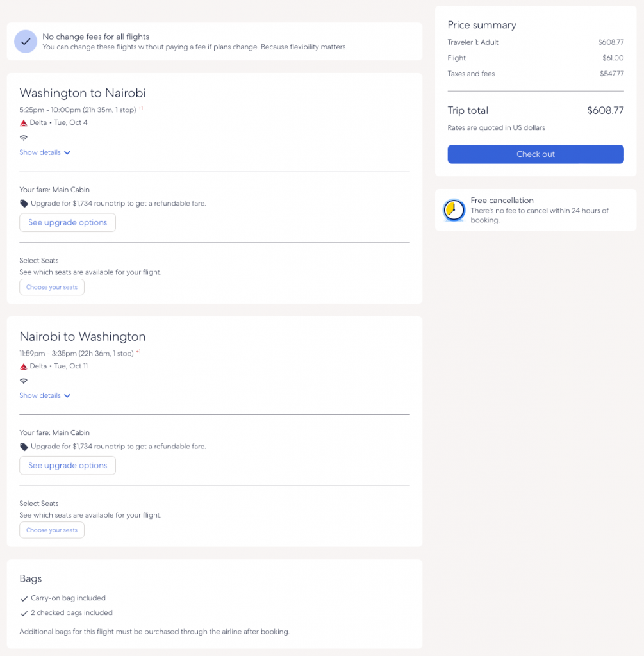Click Wi-Fi icon on Washington to Nairobi flight
This screenshot has width=644, height=656.
point(24,138)
